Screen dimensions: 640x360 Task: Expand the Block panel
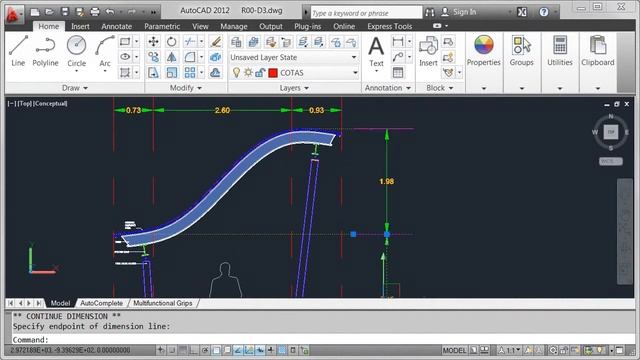(440, 88)
